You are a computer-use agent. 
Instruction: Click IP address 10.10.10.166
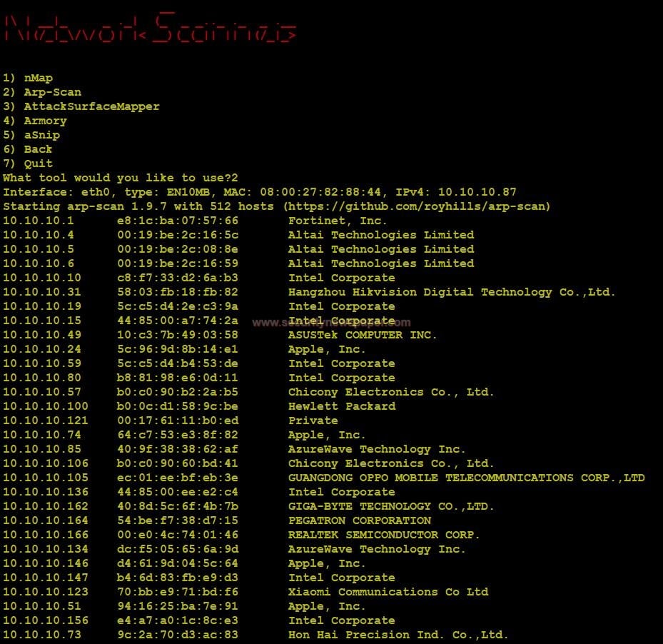(46, 535)
